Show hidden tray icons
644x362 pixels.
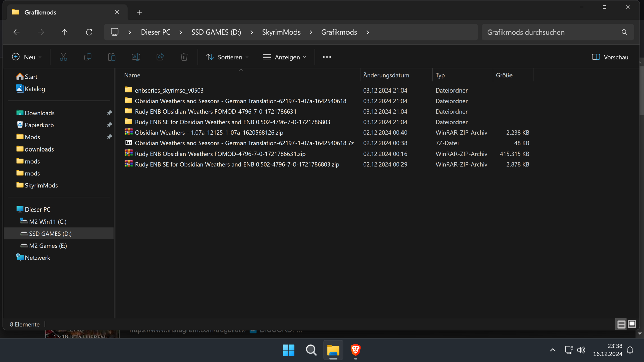553,350
